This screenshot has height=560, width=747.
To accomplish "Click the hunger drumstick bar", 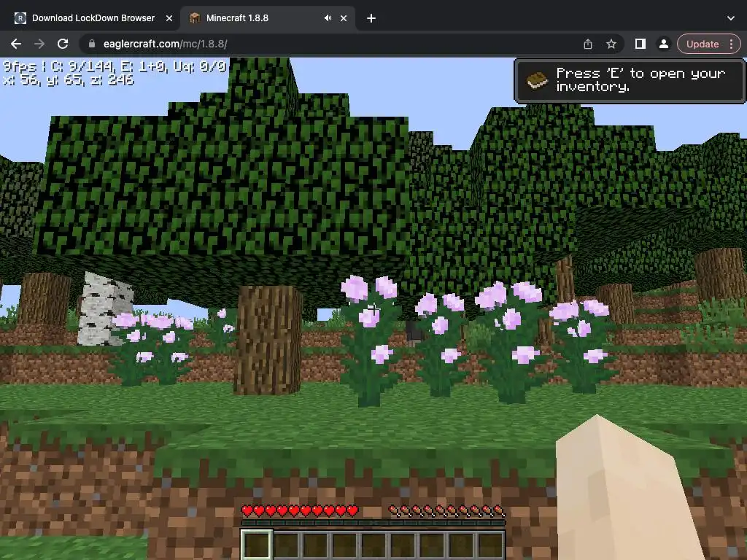I will (447, 511).
